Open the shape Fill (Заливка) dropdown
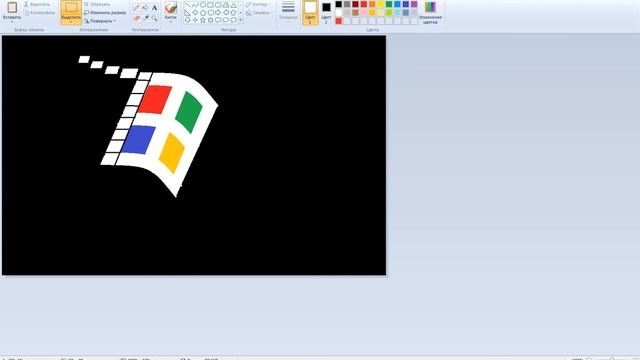The width and height of the screenshot is (640, 360). pos(259,13)
